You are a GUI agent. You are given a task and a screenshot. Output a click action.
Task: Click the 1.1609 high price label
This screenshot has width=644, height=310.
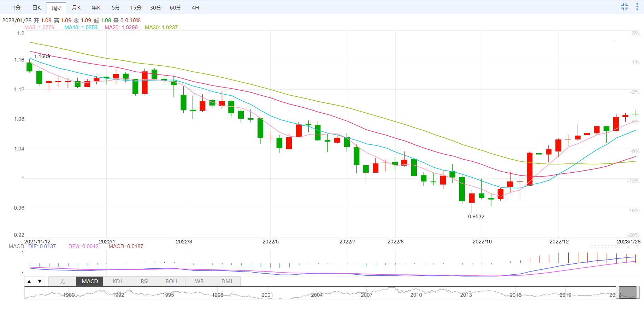coord(42,56)
